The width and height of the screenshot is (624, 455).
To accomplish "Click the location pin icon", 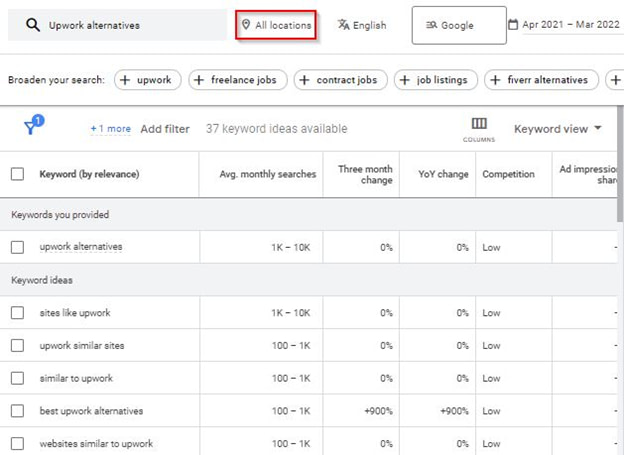I will click(246, 25).
